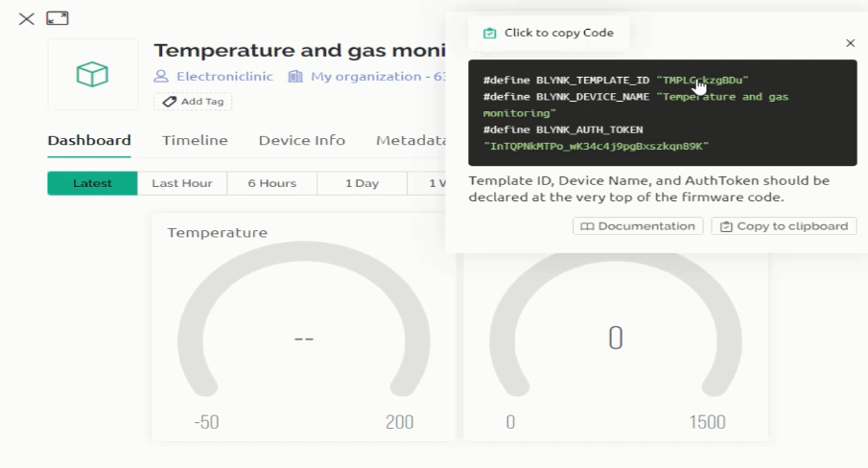Click the Click to copy Code tooltip
868x468 pixels.
(548, 33)
